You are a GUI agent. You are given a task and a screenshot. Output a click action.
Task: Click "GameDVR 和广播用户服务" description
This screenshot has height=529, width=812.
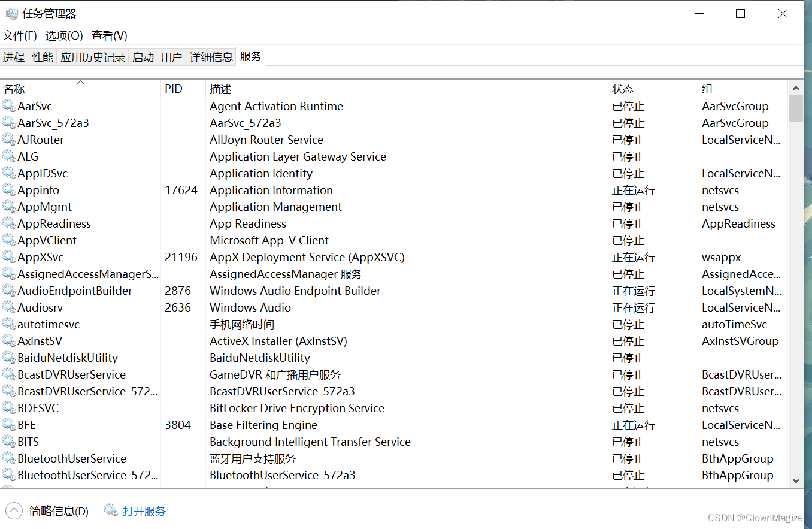pos(275,374)
